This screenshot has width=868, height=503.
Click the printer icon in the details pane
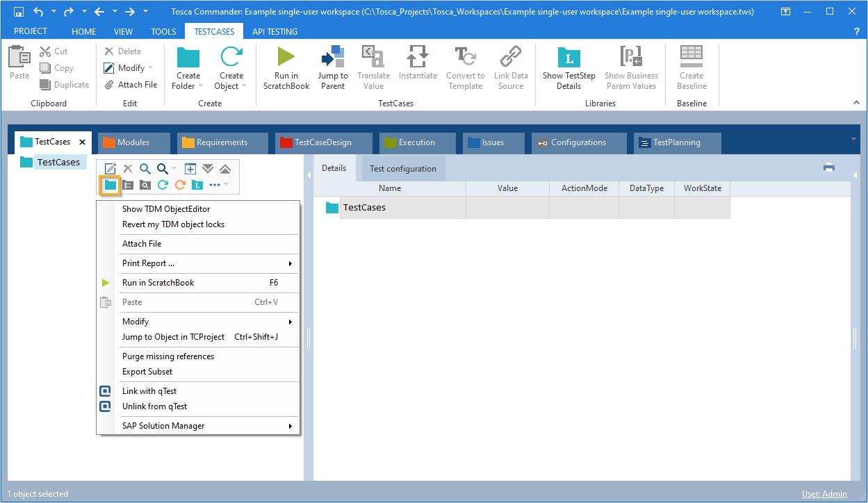(x=828, y=167)
